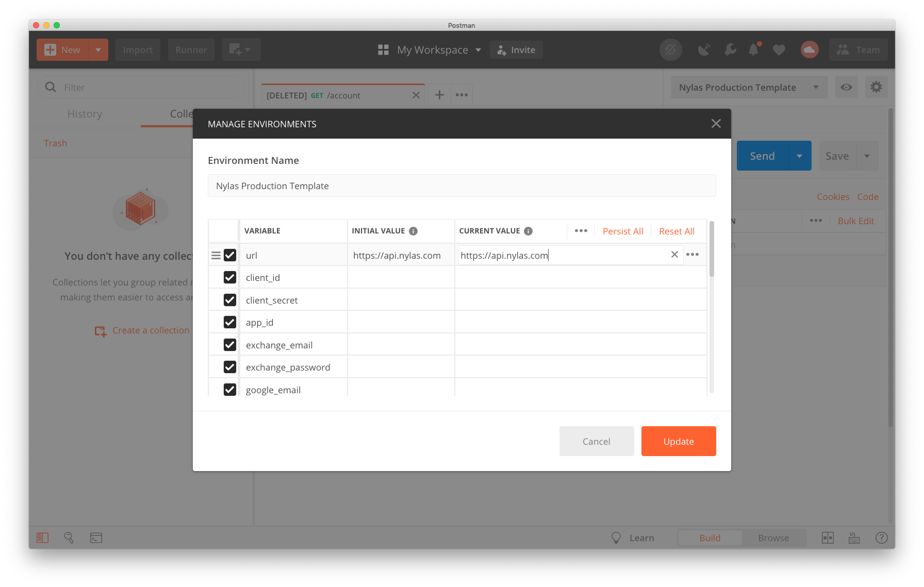The image size is (924, 587).
Task: Open the Runner
Action: coord(191,50)
